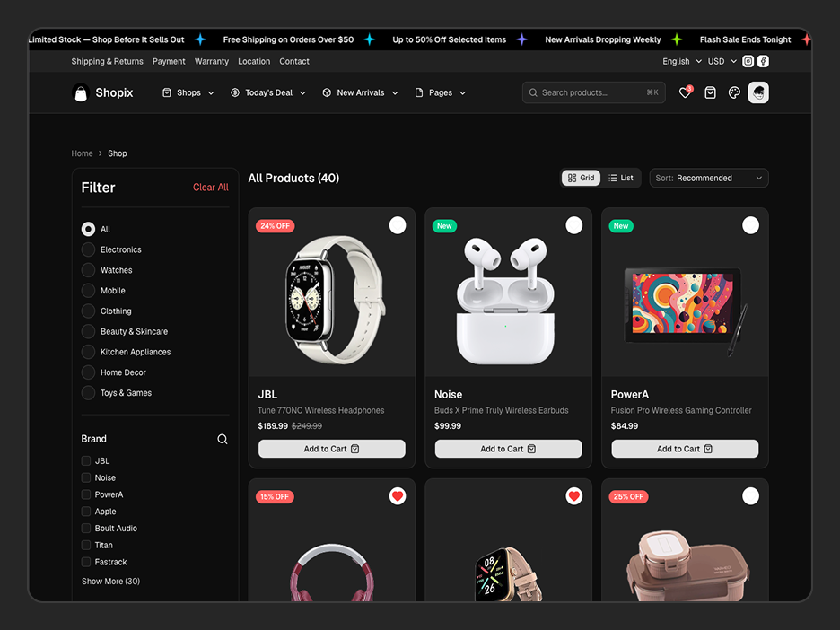
Task: Click Clear All filters
Action: (x=211, y=187)
